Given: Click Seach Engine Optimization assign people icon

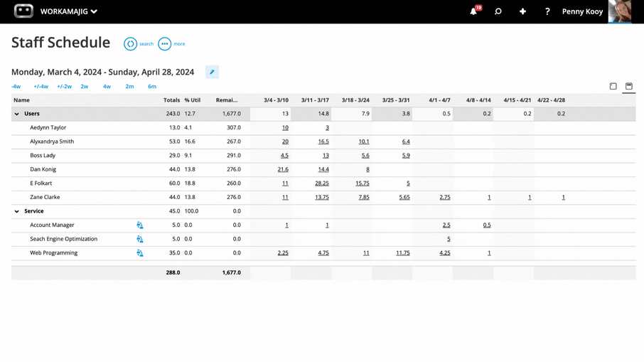Looking at the screenshot, I should tap(139, 239).
